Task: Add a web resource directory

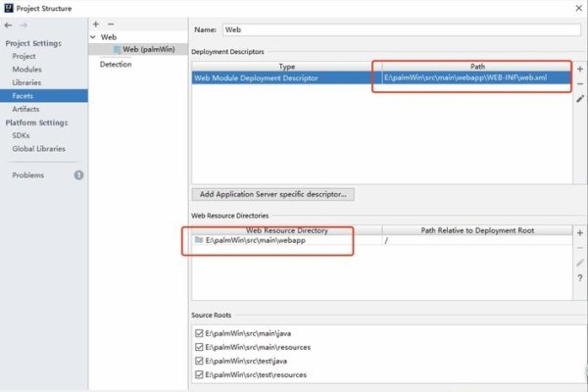Action: coord(579,233)
